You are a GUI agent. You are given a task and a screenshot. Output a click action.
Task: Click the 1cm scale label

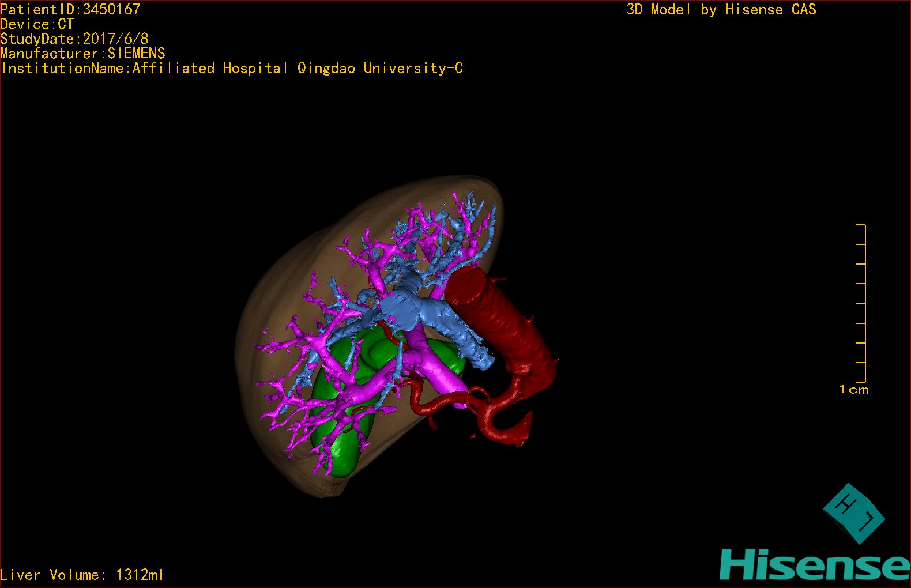(x=854, y=390)
